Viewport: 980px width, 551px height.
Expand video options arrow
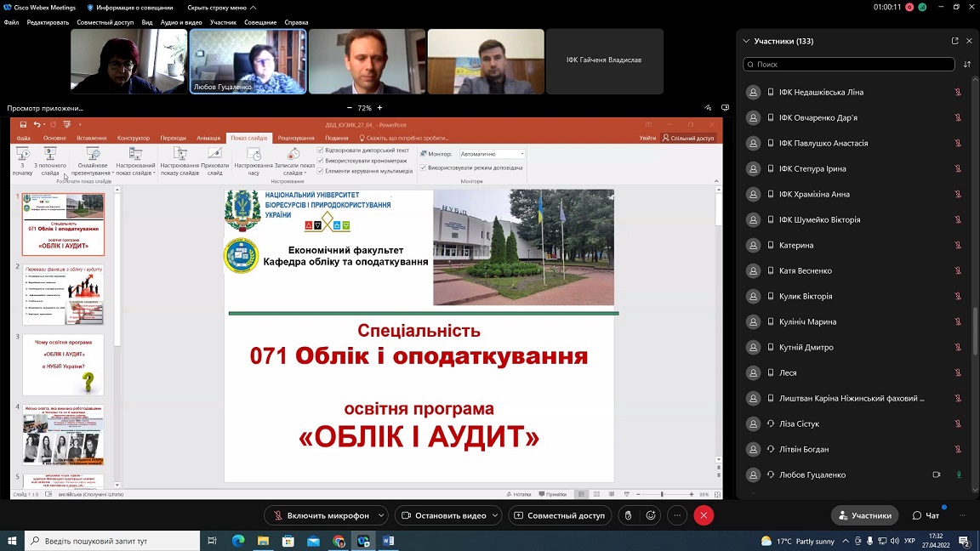click(x=495, y=515)
